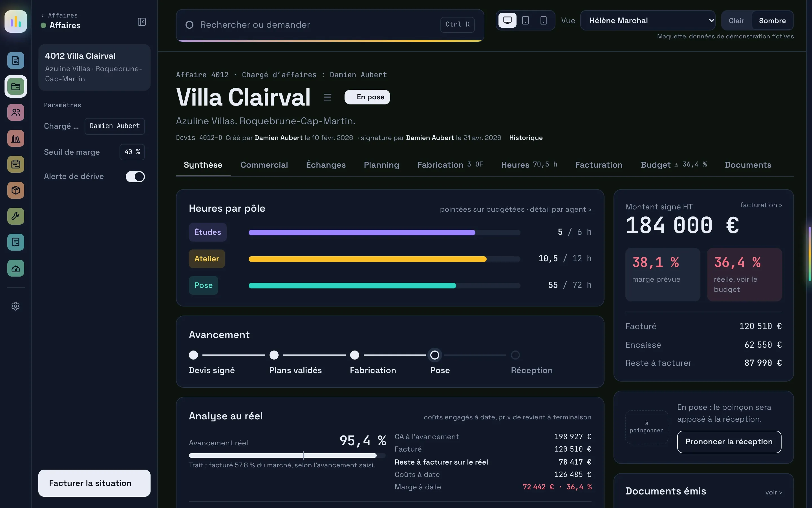Open the contacts people sidebar icon
812x508 pixels.
(16, 112)
